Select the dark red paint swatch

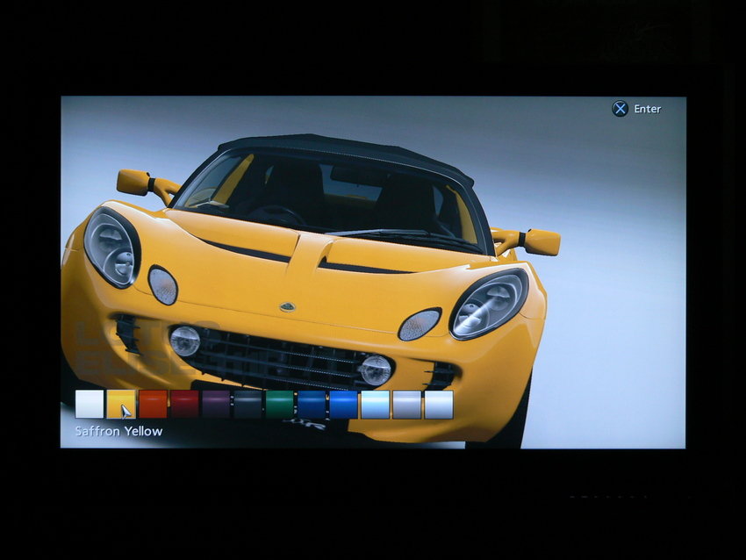coord(184,405)
